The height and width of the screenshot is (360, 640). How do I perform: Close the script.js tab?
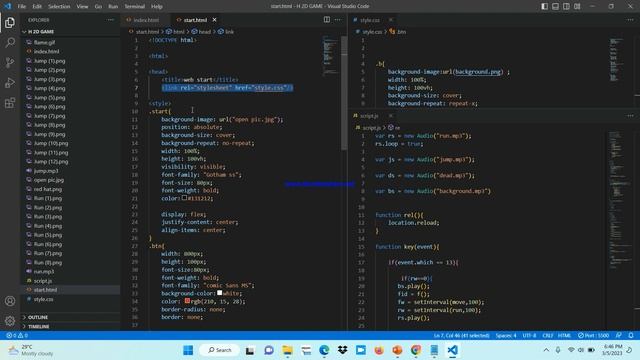coord(390,116)
